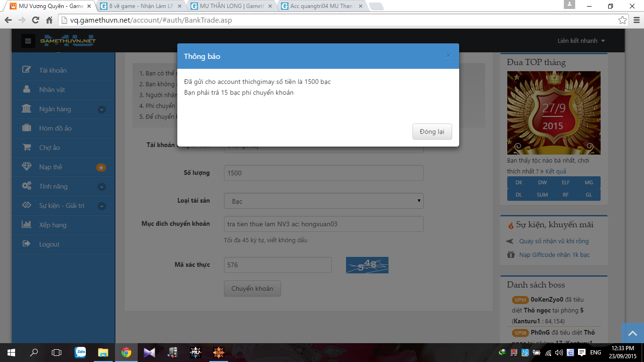Vote for the SUM class

pos(542,195)
